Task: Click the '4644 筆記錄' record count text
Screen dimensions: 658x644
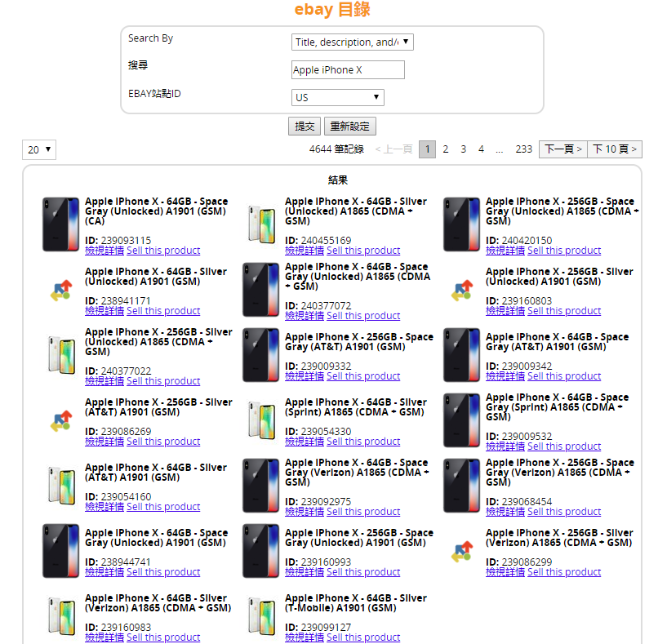Action: (336, 149)
